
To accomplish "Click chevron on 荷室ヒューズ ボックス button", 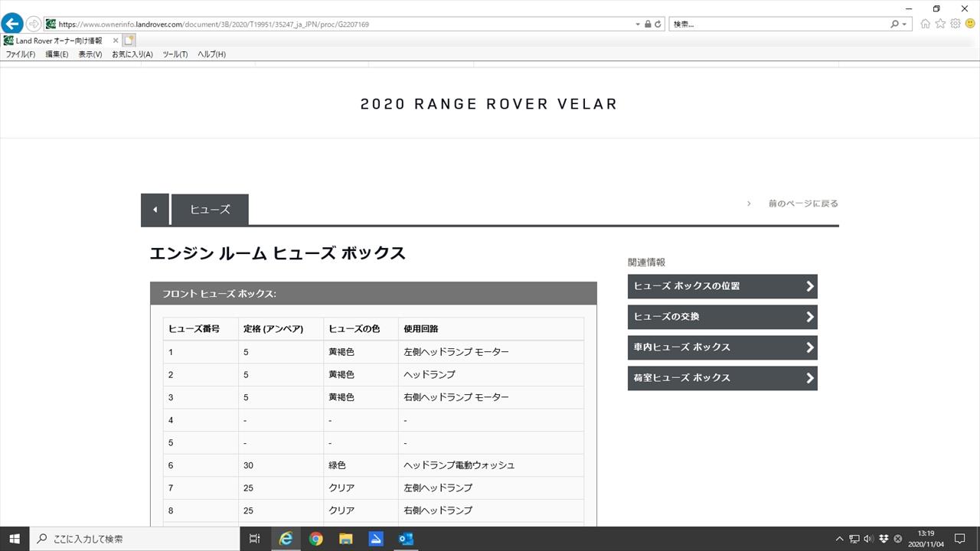I will [x=809, y=378].
